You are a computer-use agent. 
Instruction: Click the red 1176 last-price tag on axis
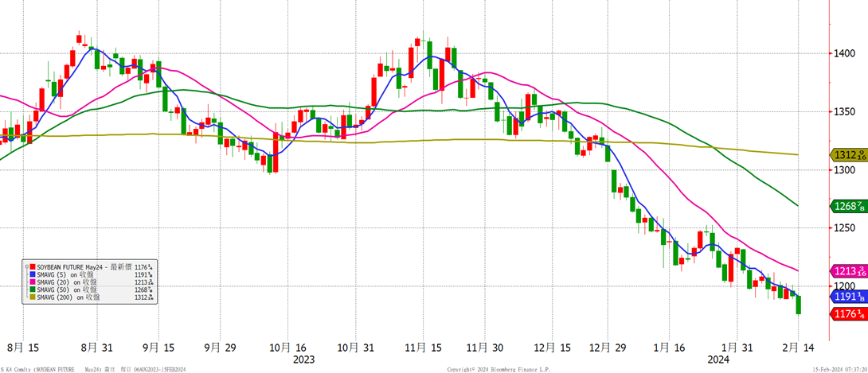848,314
